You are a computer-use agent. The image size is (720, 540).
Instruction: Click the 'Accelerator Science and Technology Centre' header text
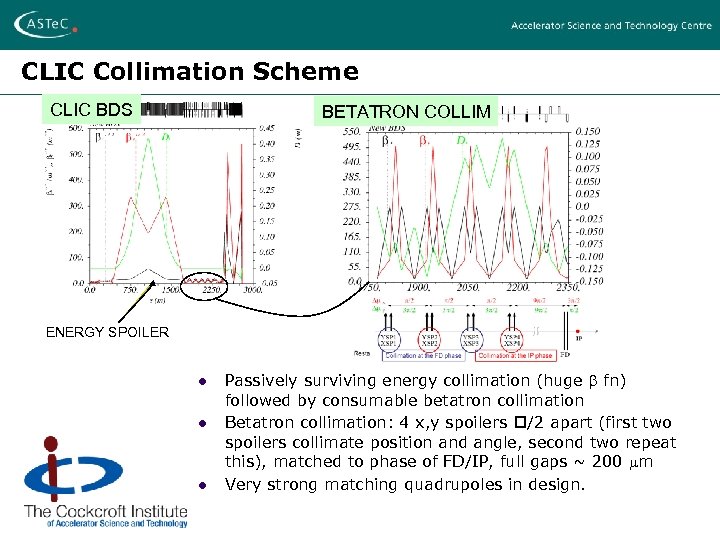tap(611, 26)
